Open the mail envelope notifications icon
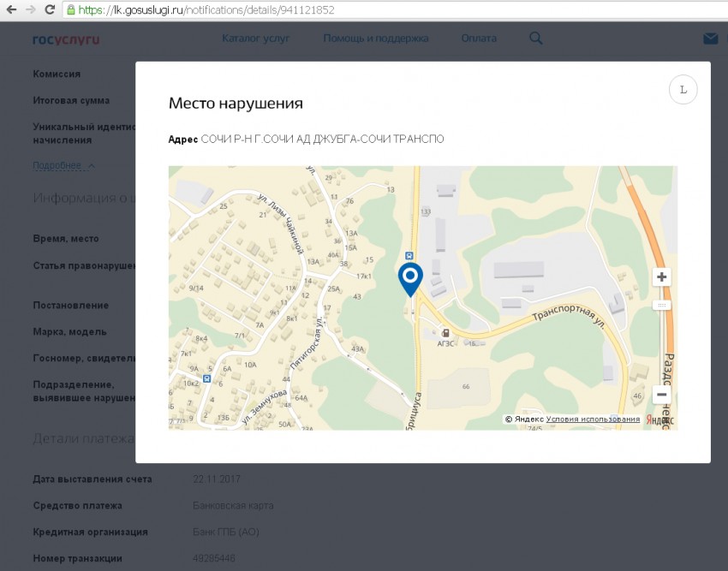Image resolution: width=728 pixels, height=571 pixels. click(x=710, y=39)
